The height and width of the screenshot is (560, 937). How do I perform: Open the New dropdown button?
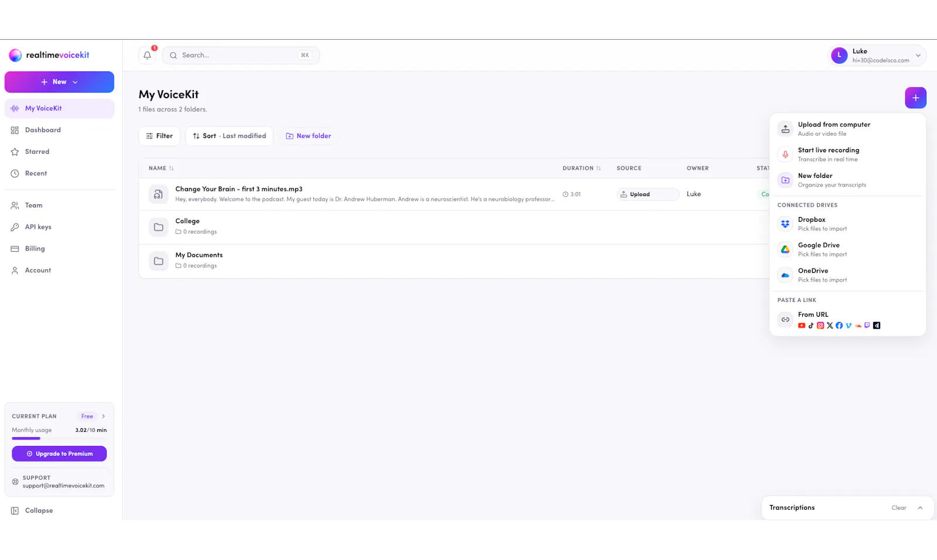59,82
